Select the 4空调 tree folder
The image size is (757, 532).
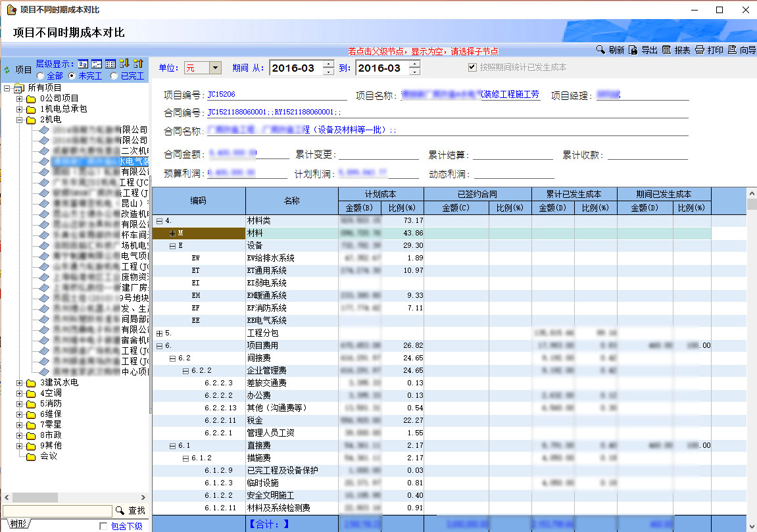(51, 393)
